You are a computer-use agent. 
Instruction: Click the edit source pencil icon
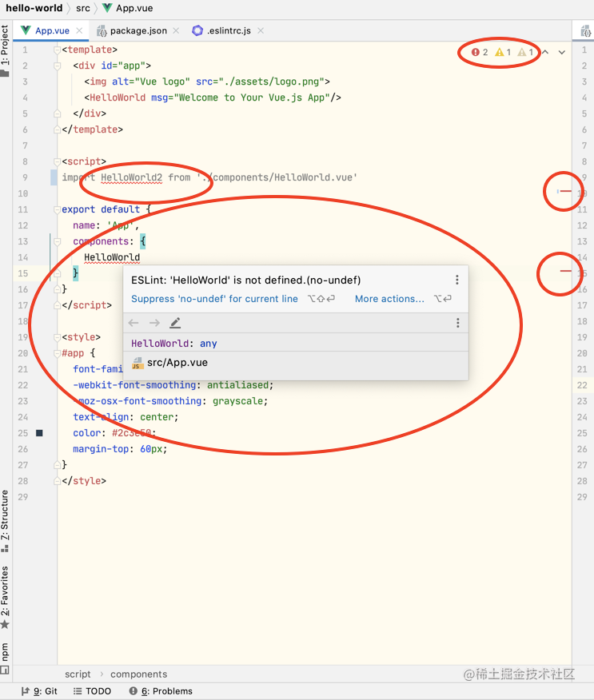coord(175,323)
